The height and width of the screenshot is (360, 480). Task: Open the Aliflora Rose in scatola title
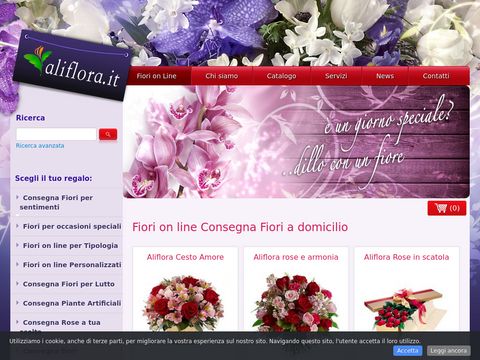(406, 257)
